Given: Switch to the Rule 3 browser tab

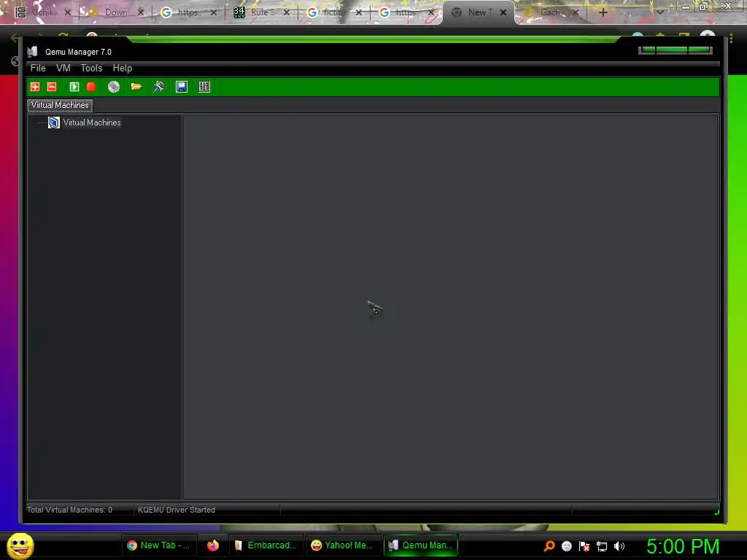Looking at the screenshot, I should coord(263,12).
